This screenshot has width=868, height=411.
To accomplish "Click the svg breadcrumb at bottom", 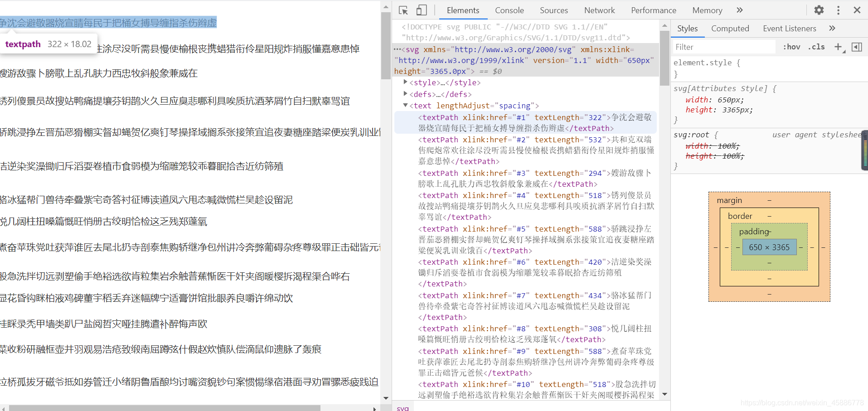I will coord(402,407).
